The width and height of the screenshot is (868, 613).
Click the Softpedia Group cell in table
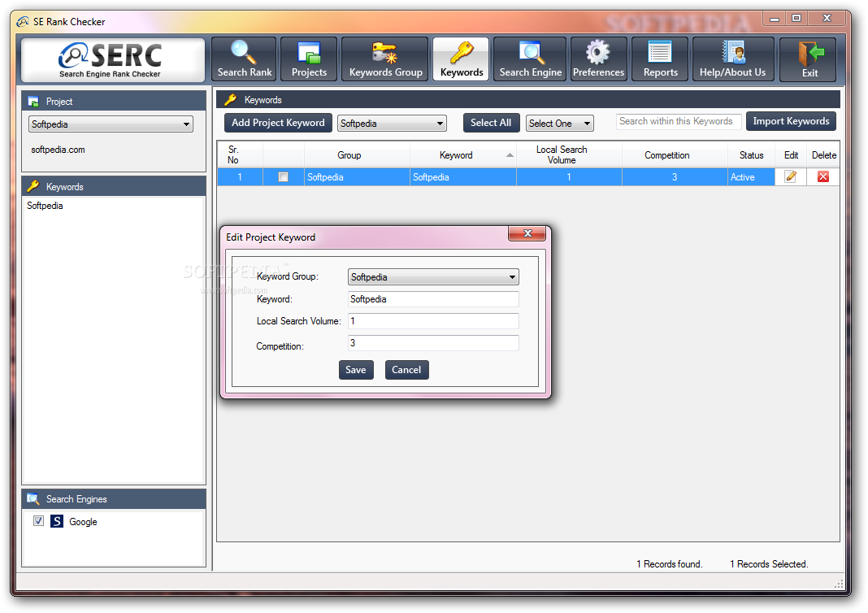click(x=357, y=177)
